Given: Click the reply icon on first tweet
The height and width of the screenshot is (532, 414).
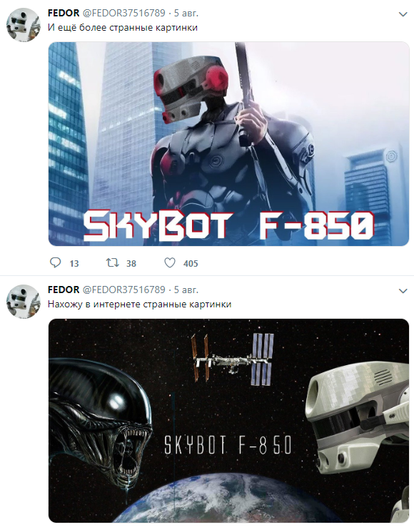Looking at the screenshot, I should click(x=56, y=263).
